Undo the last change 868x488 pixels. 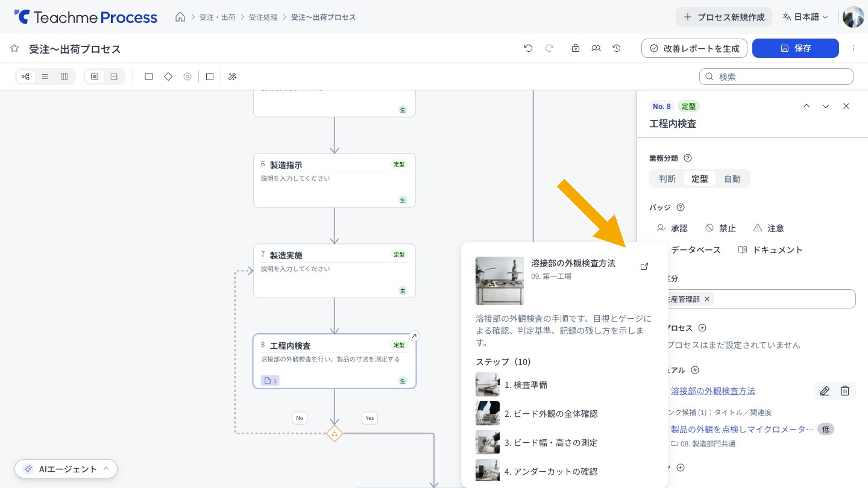529,48
